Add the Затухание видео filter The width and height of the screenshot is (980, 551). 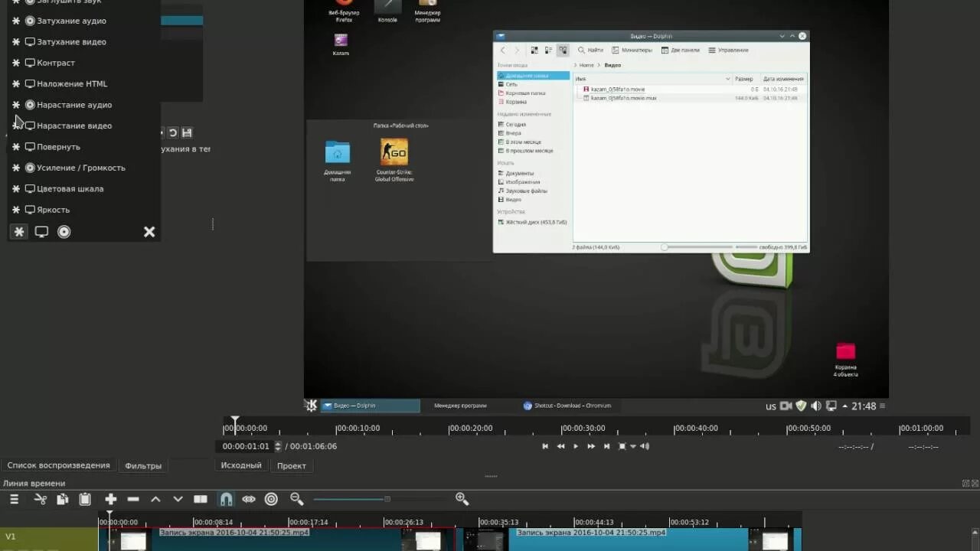71,41
